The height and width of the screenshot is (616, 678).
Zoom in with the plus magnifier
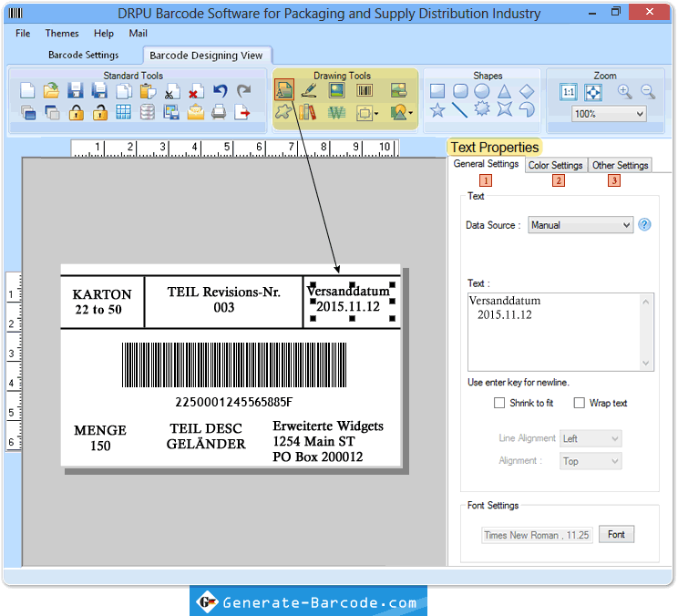[x=624, y=92]
